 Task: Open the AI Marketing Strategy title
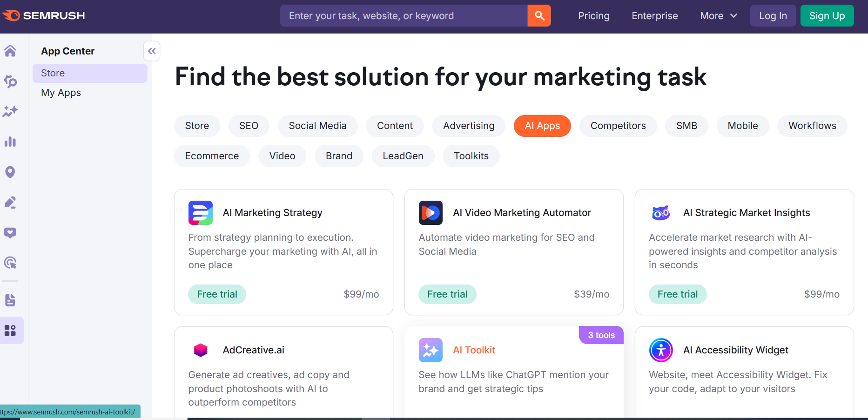coord(272,213)
